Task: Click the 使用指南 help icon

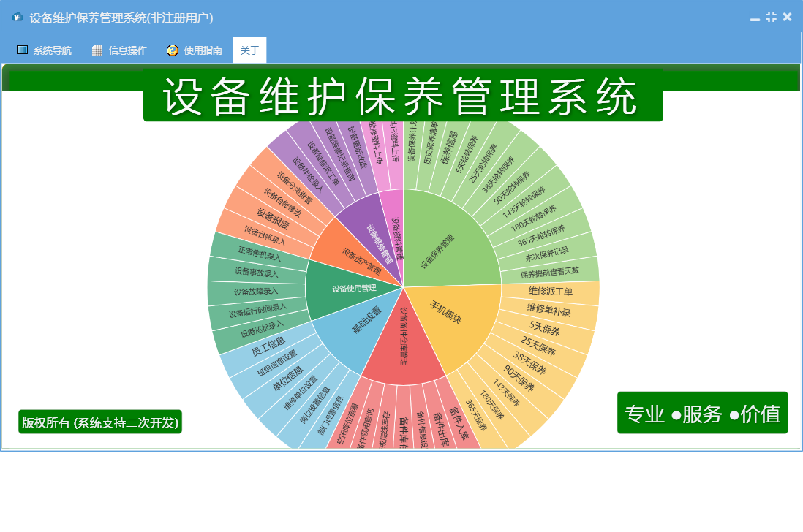Action: (x=173, y=50)
